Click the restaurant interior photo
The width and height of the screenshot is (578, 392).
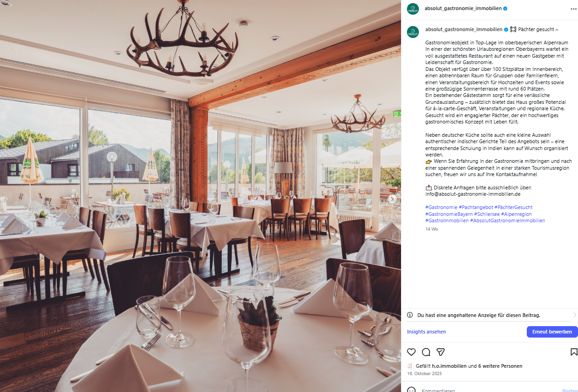[x=200, y=196]
